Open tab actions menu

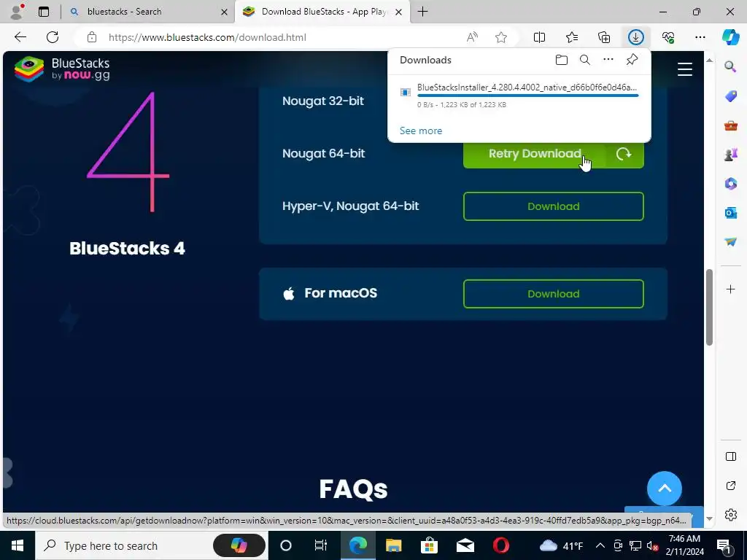point(43,12)
